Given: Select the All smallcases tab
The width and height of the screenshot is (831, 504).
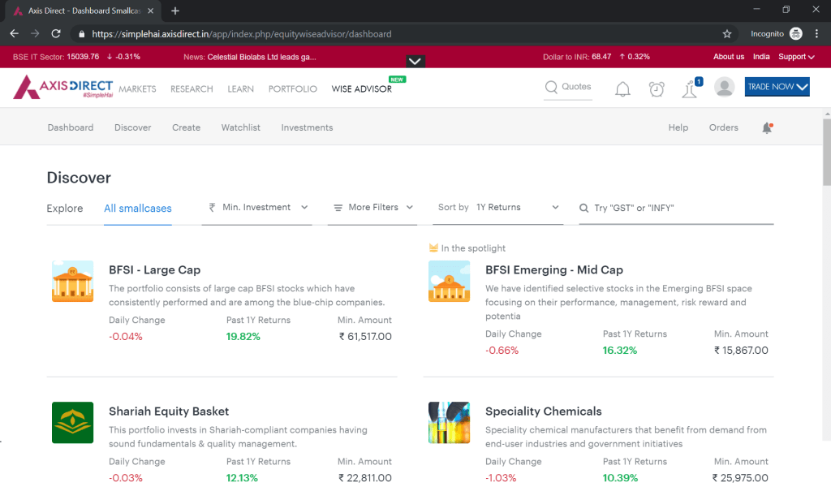Looking at the screenshot, I should (138, 209).
